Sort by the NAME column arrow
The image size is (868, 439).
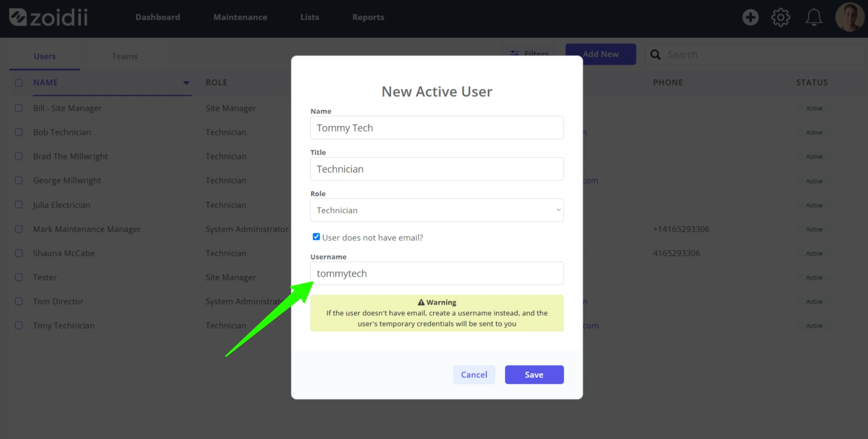click(186, 83)
